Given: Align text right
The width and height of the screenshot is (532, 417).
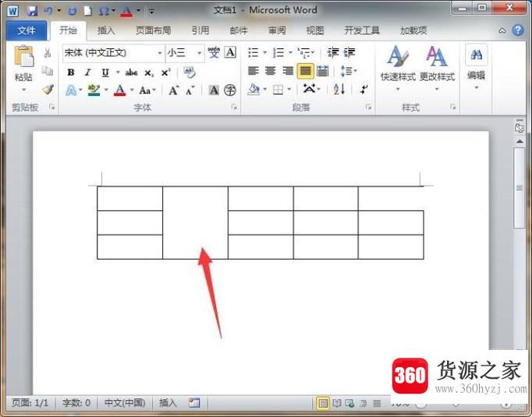Looking at the screenshot, I should coord(288,71).
